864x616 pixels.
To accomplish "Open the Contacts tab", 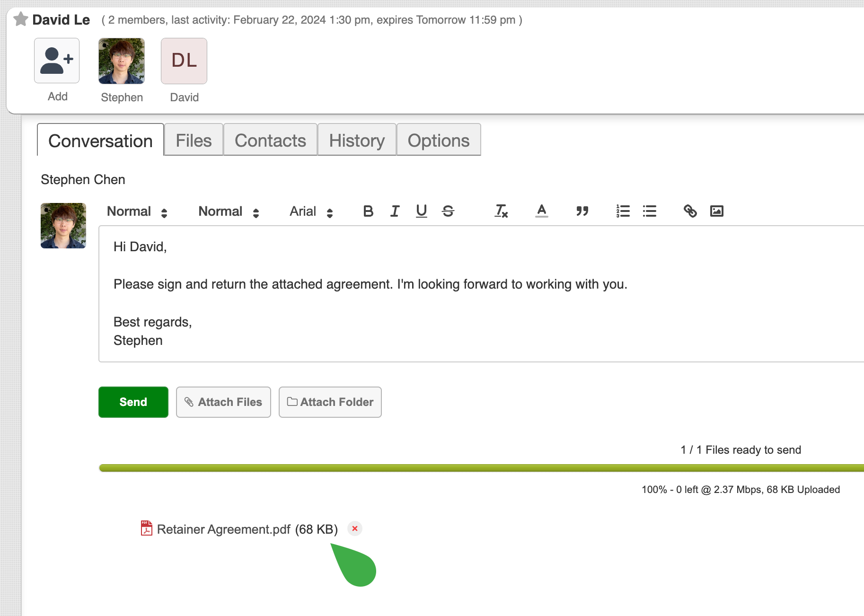I will tap(270, 140).
